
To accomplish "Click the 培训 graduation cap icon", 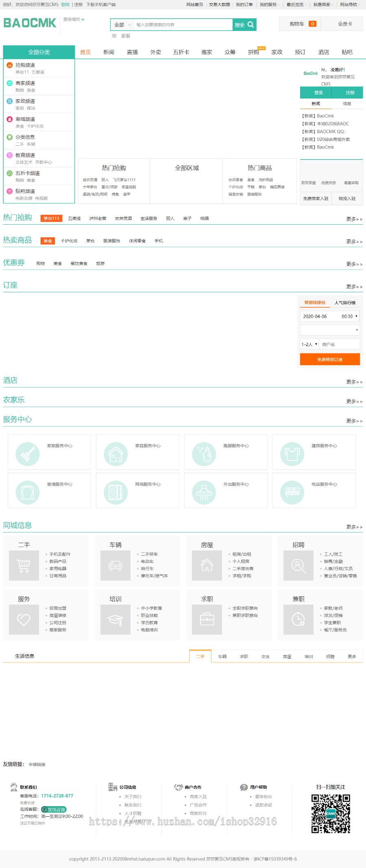I will pos(115,620).
